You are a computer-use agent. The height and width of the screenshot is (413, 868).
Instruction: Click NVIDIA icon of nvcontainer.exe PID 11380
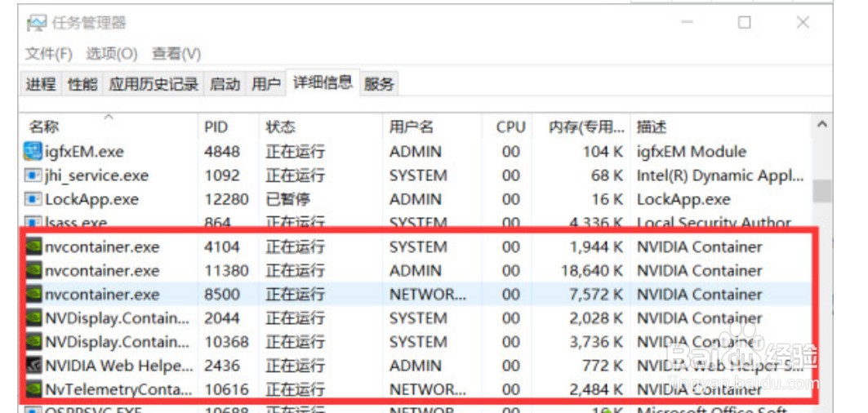[x=33, y=271]
